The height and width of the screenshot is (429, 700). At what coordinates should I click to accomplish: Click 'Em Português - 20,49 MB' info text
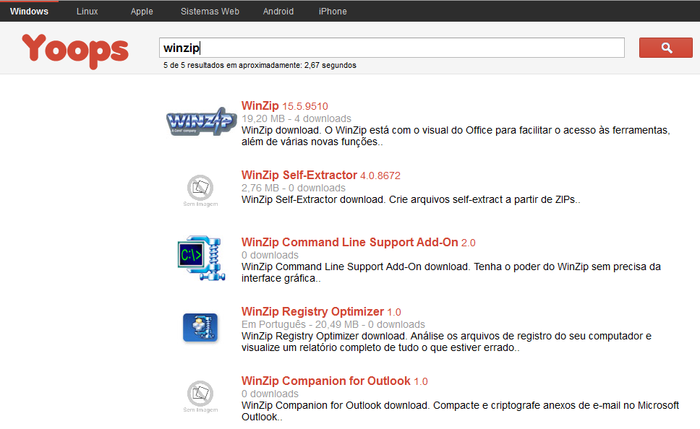[x=333, y=325]
